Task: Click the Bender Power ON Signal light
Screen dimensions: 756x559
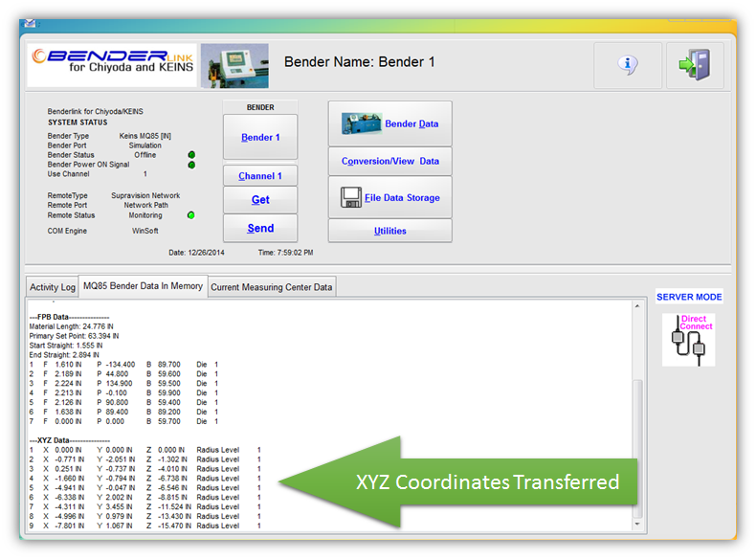Action: 191,165
